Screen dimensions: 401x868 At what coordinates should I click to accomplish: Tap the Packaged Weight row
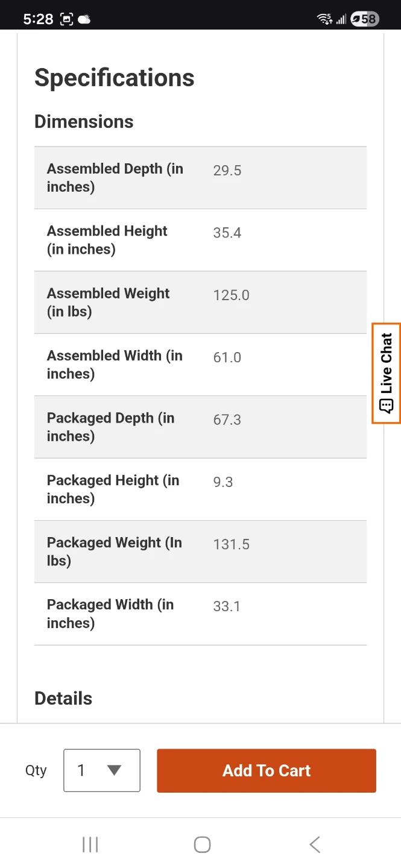click(200, 552)
